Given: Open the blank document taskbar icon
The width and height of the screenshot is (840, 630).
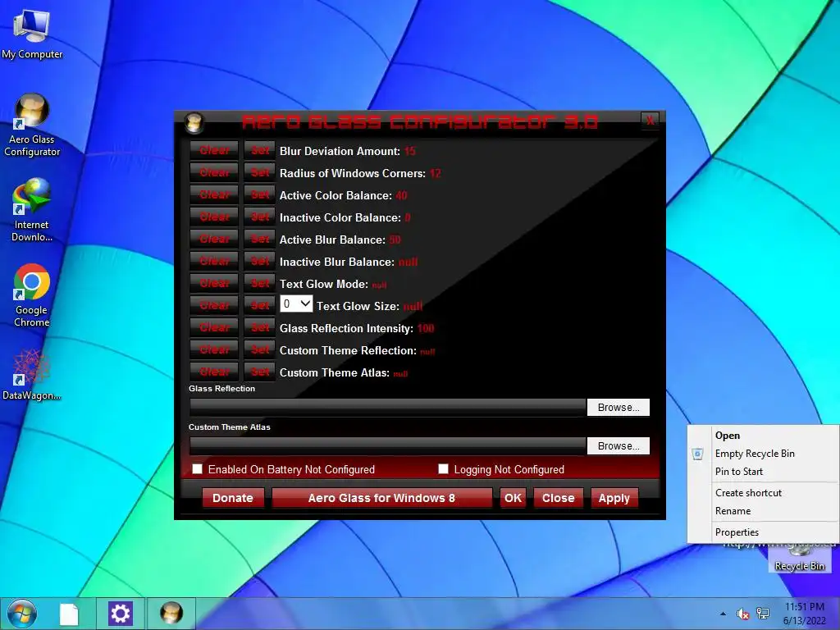Looking at the screenshot, I should (x=69, y=614).
